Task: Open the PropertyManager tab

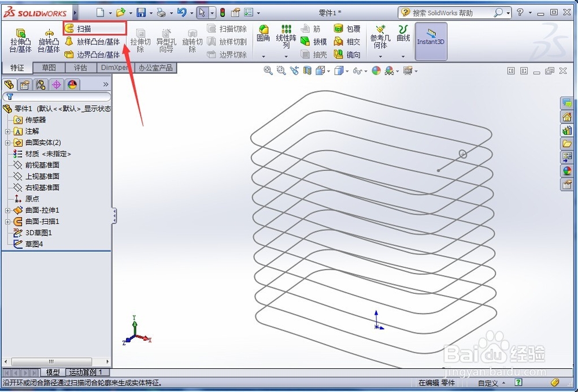Action: pyautogui.click(x=25, y=85)
